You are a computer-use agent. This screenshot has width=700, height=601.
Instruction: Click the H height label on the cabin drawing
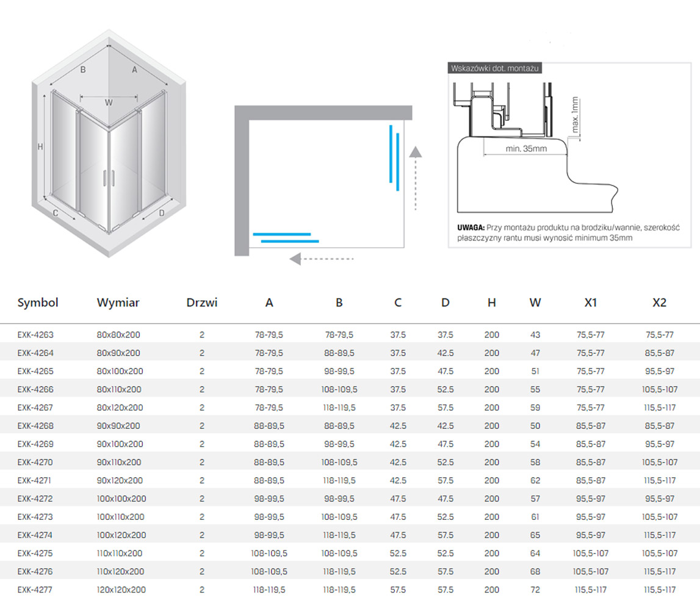click(40, 146)
